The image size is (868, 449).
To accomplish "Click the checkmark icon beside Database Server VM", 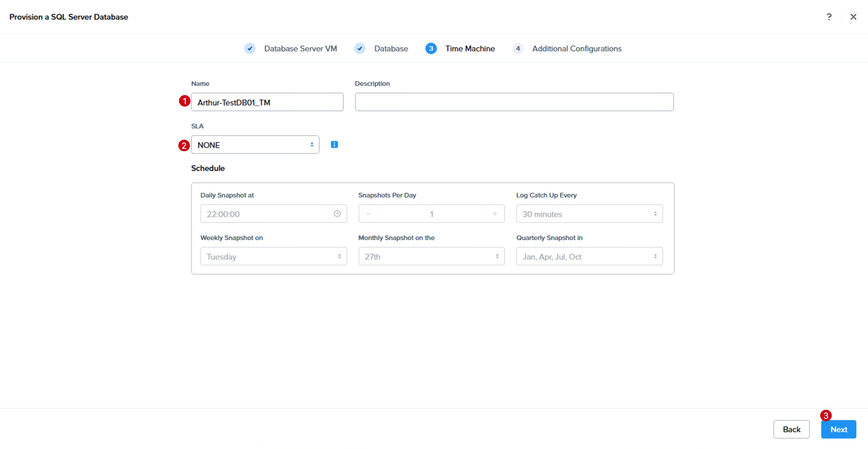I will [x=250, y=49].
